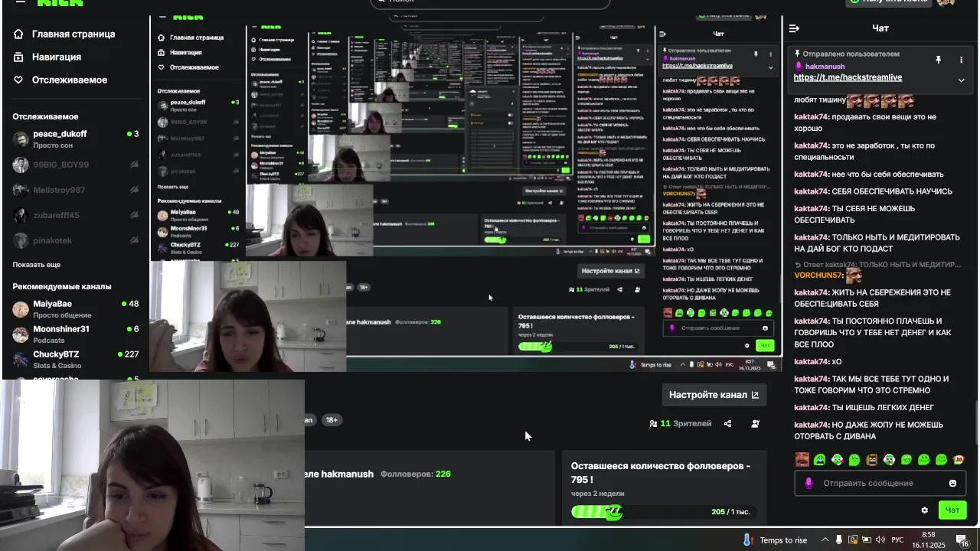This screenshot has height=551, width=980.
Task: Open Навигация in the sidebar
Action: (x=47, y=57)
